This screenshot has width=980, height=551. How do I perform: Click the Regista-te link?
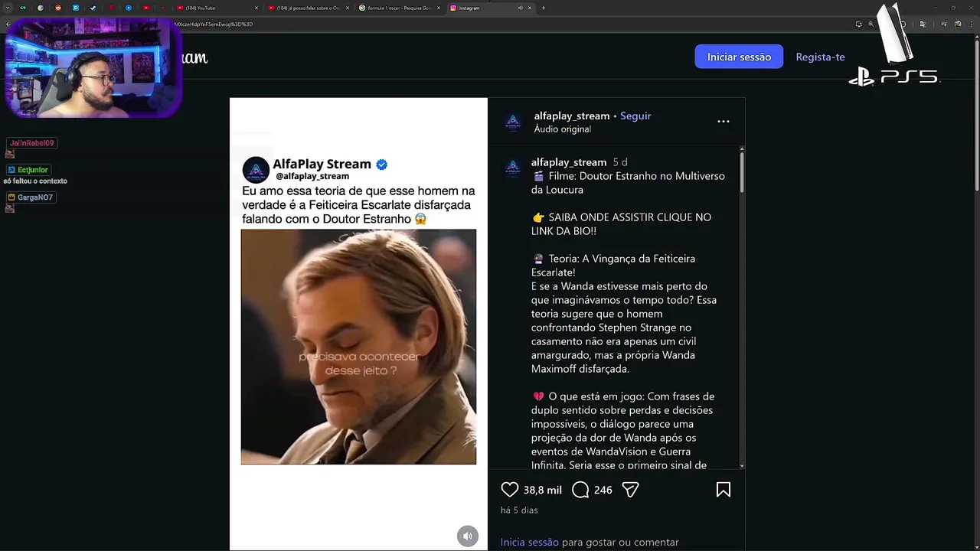click(x=820, y=57)
